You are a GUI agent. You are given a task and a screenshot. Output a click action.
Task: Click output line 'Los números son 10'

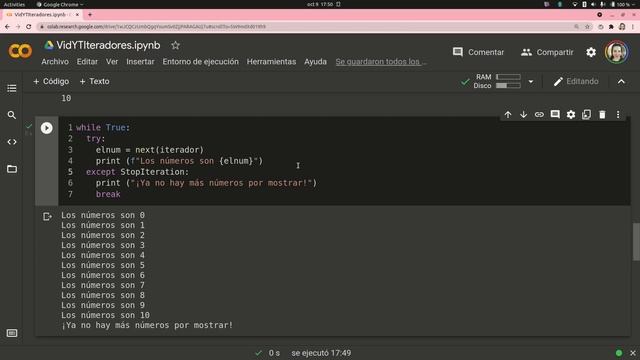point(105,315)
